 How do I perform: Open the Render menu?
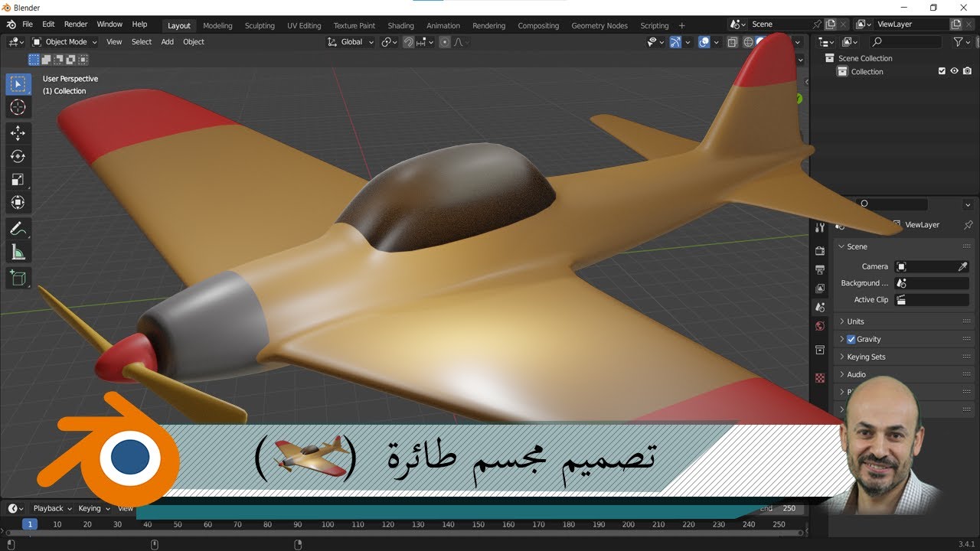point(76,24)
